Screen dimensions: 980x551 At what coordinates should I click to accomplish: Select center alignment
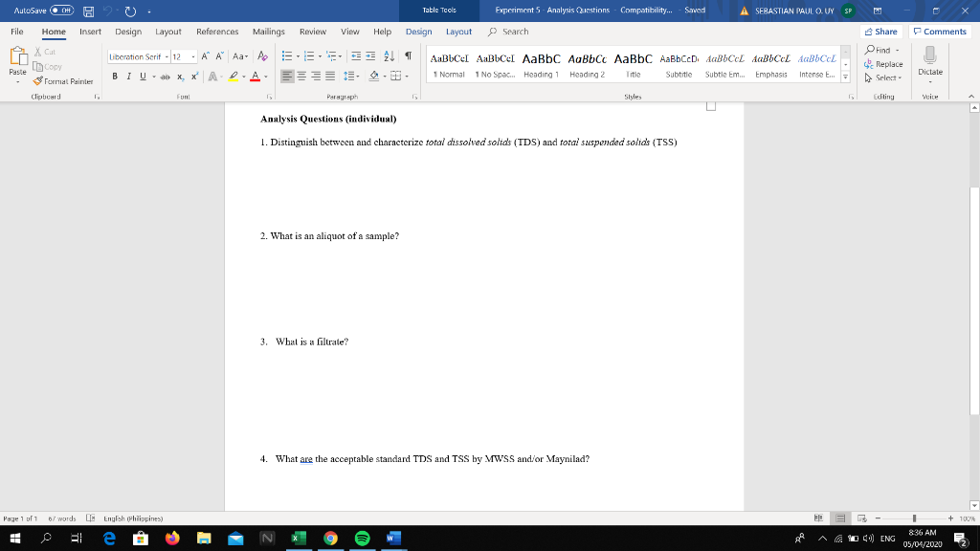tap(301, 76)
